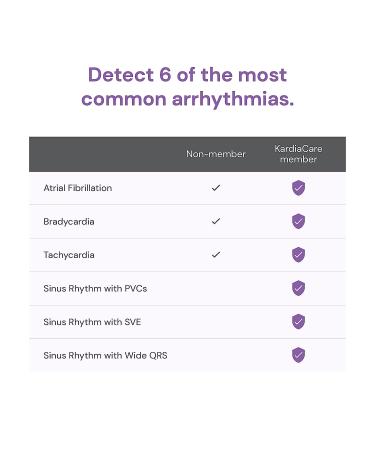Click the KardiaCare shield icon for Tachycardia
This screenshot has width=375, height=450.
(x=298, y=255)
